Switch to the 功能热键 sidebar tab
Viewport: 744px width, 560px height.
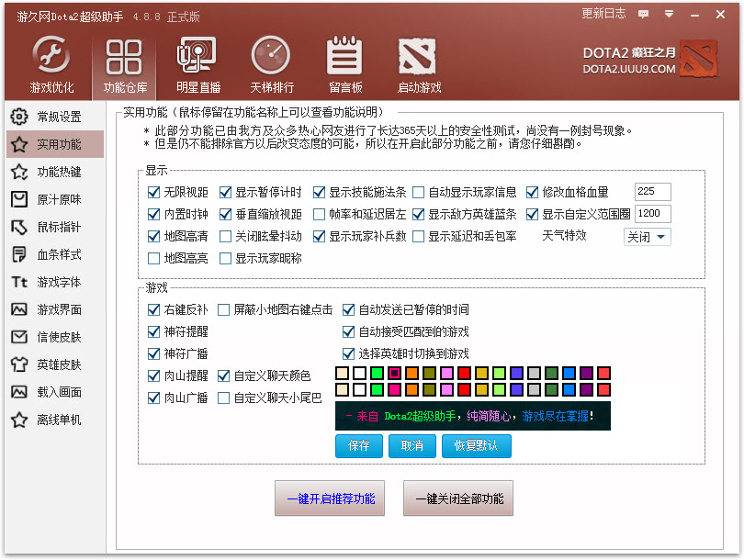point(53,172)
